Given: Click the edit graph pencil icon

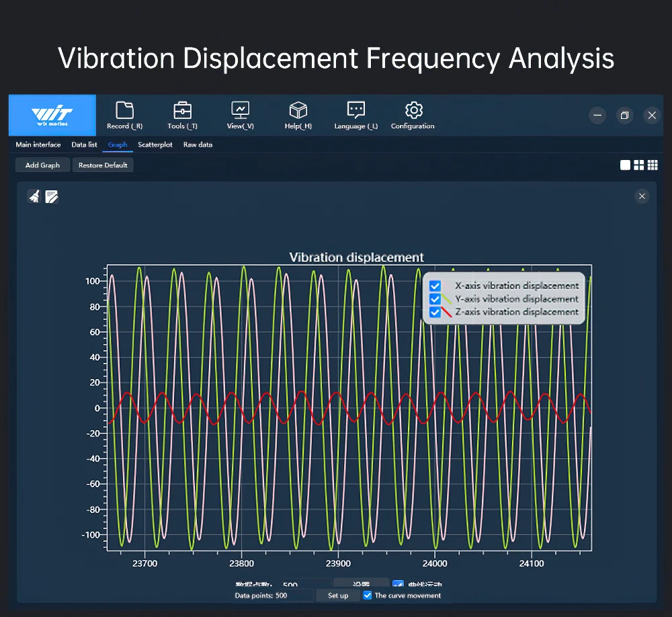Looking at the screenshot, I should point(52,196).
